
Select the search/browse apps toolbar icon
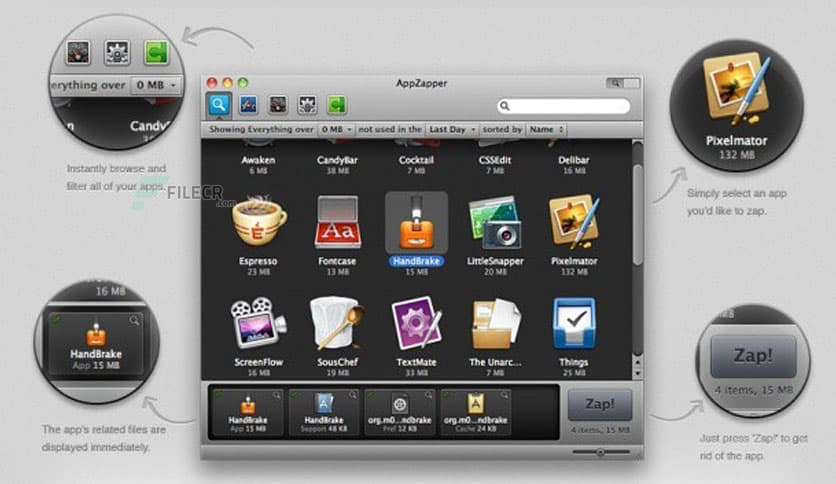(219, 103)
